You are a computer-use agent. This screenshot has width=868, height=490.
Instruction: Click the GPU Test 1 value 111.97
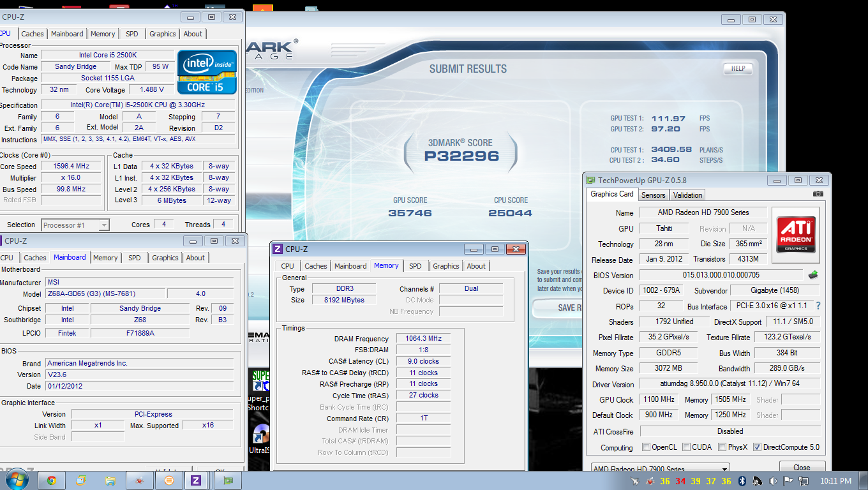669,119
